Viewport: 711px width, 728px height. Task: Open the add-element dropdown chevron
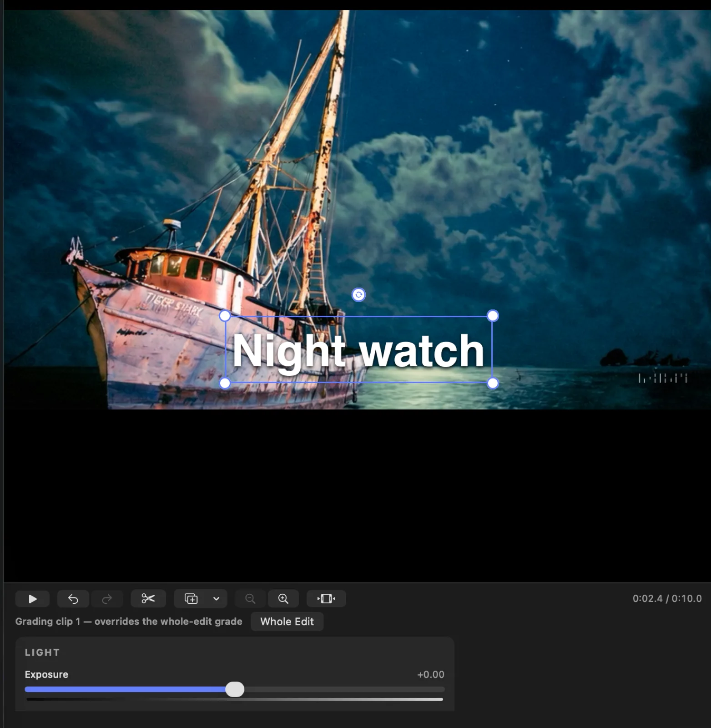click(x=217, y=599)
